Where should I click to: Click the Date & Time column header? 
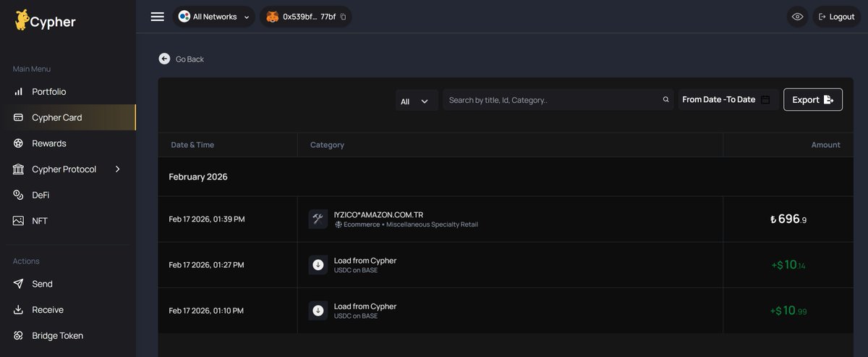192,145
